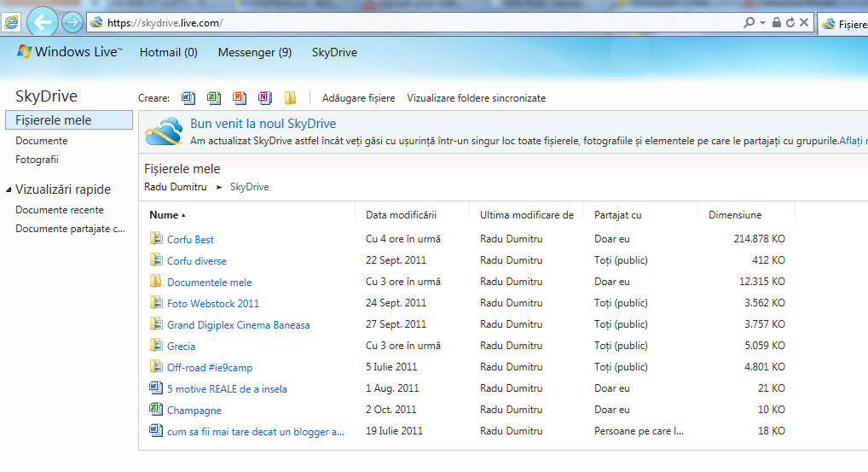The image size is (868, 472).
Task: Open the address bar search dropdown arrow
Action: pyautogui.click(x=763, y=23)
